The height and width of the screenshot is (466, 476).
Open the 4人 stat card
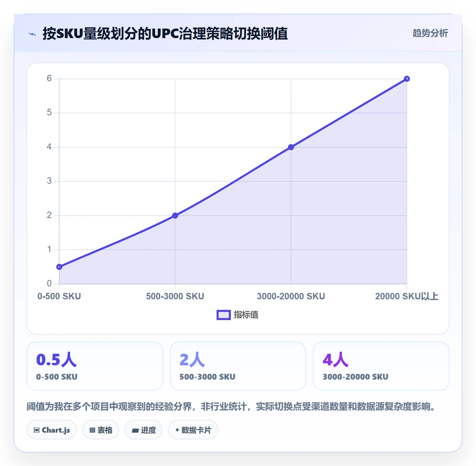(x=381, y=366)
